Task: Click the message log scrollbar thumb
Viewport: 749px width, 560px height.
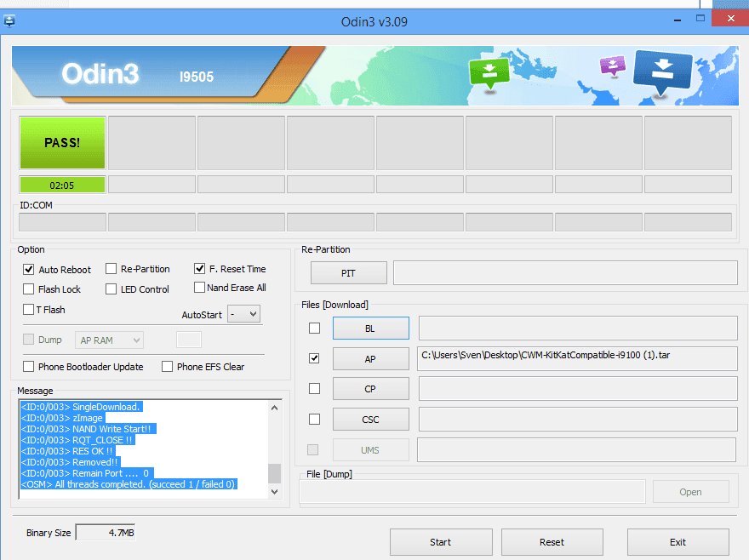Action: click(x=274, y=473)
